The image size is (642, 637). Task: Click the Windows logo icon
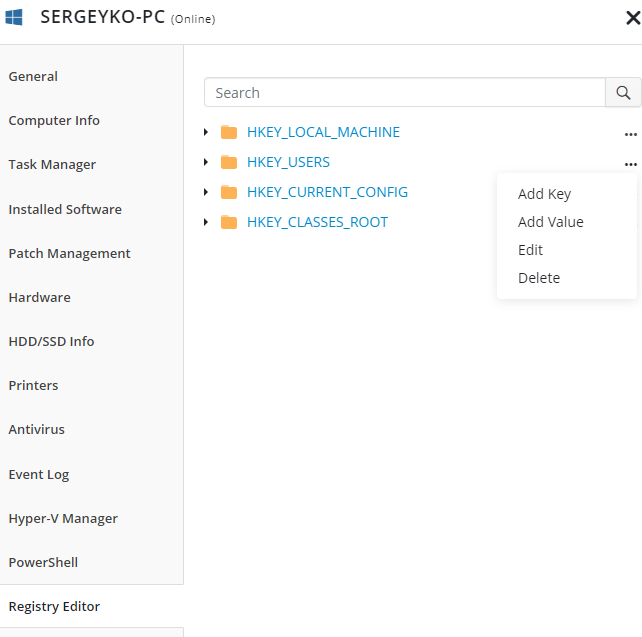14,17
